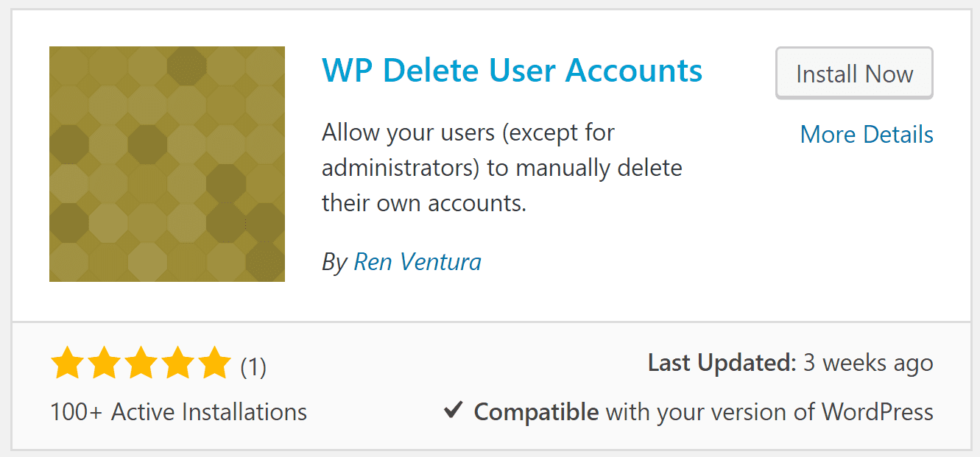
Task: Click the gold five-star rating bar
Action: pos(142,361)
